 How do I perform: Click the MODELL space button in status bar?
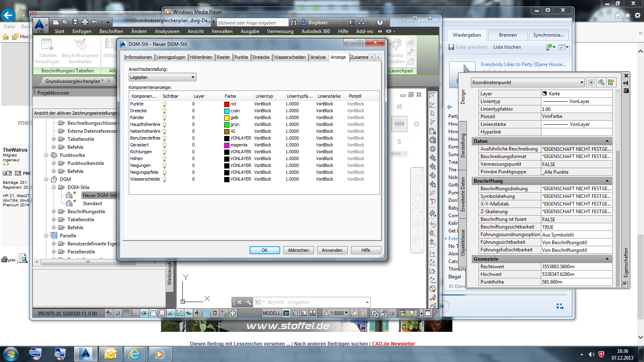point(272,313)
